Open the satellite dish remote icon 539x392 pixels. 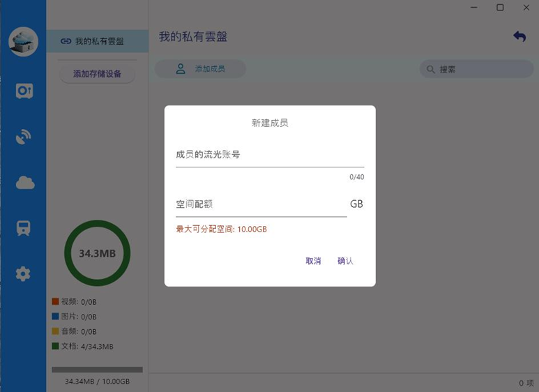pos(24,137)
